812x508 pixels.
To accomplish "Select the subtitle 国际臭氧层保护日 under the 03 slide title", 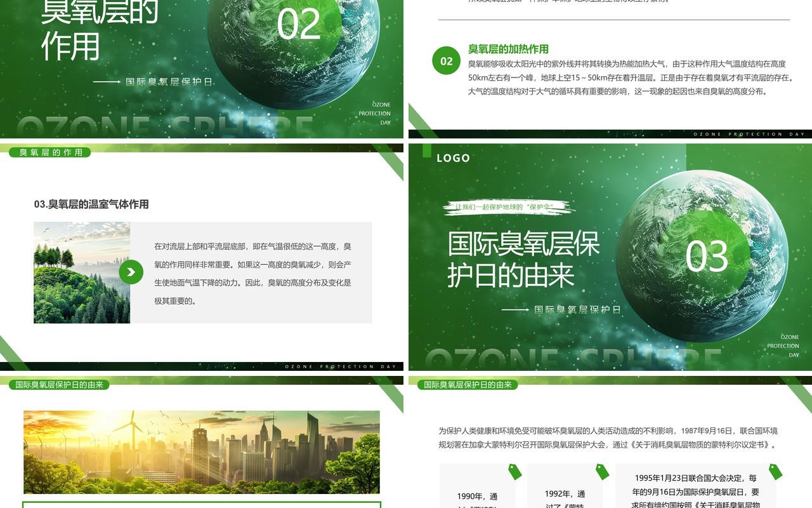I will pos(577,310).
